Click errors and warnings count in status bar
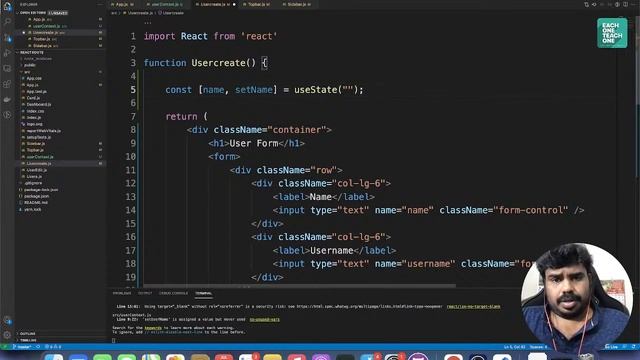The width and height of the screenshot is (640, 360). (x=53, y=347)
